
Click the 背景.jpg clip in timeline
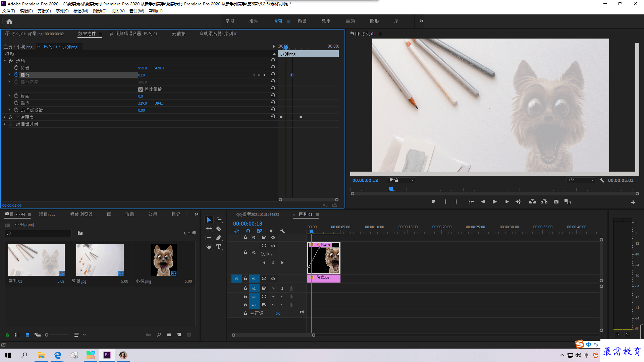point(324,278)
